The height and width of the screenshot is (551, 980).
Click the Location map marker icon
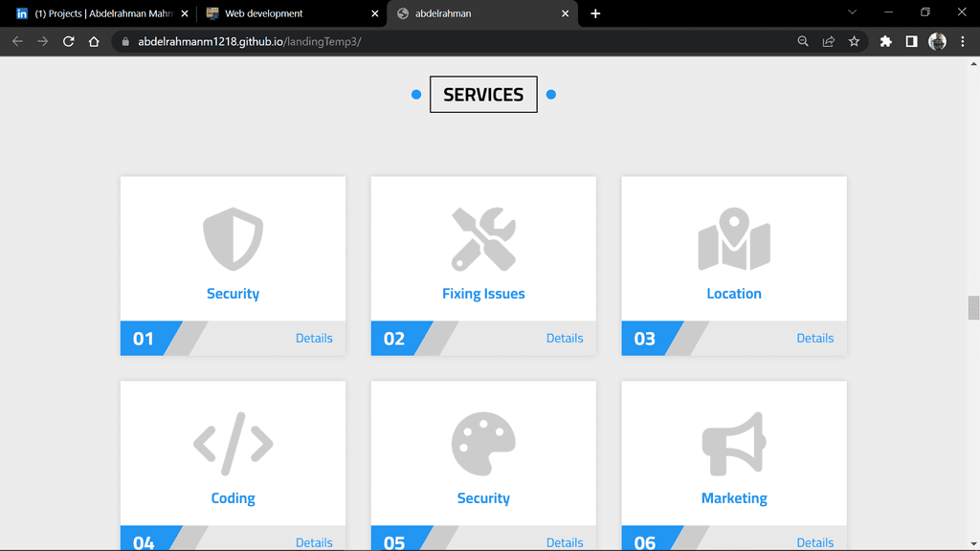(x=734, y=239)
